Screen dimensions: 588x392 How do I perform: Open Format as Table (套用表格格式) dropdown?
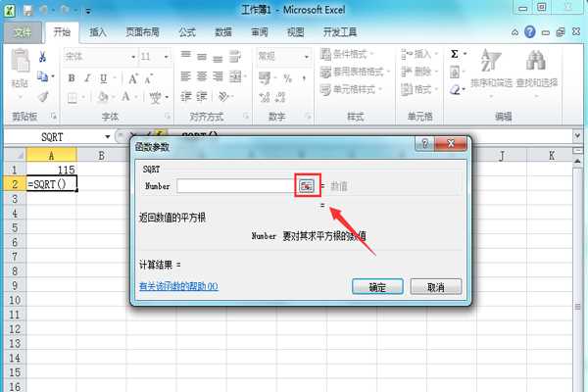[x=355, y=72]
